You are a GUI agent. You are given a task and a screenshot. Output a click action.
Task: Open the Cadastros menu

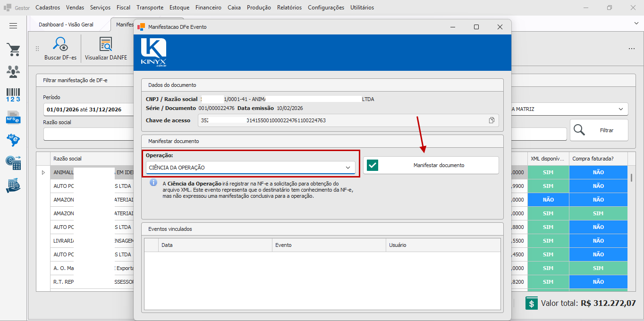tap(48, 8)
